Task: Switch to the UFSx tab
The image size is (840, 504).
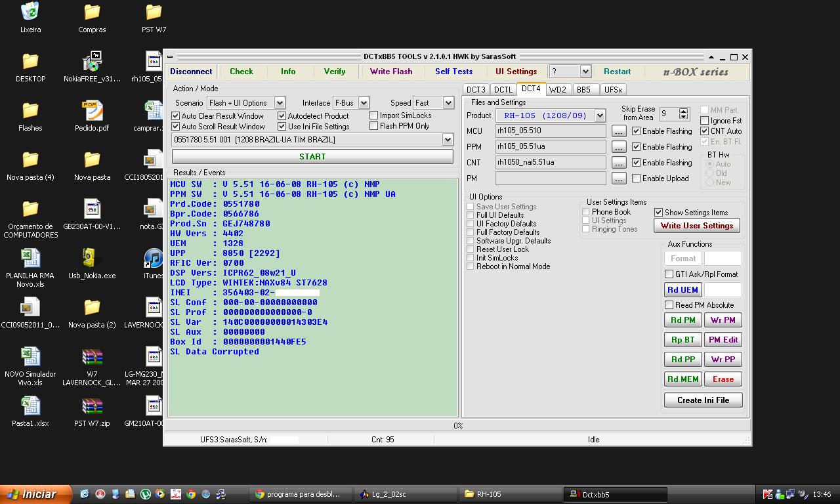Action: coord(613,89)
